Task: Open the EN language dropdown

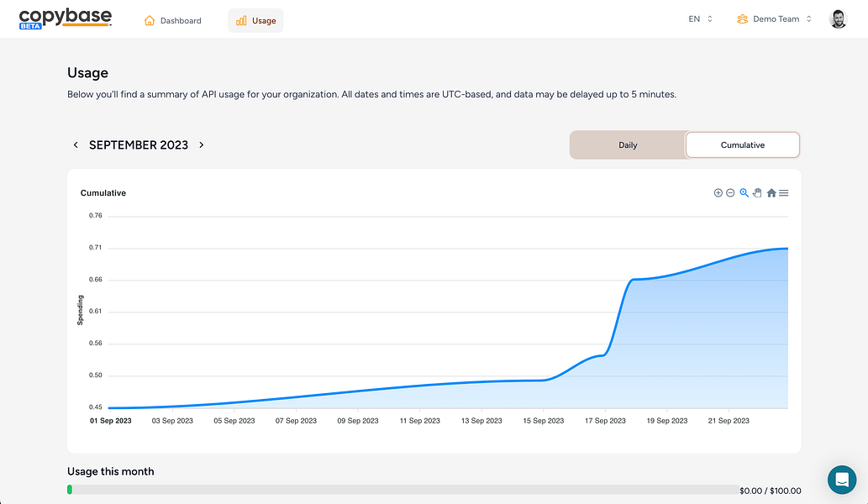Action: pyautogui.click(x=700, y=19)
